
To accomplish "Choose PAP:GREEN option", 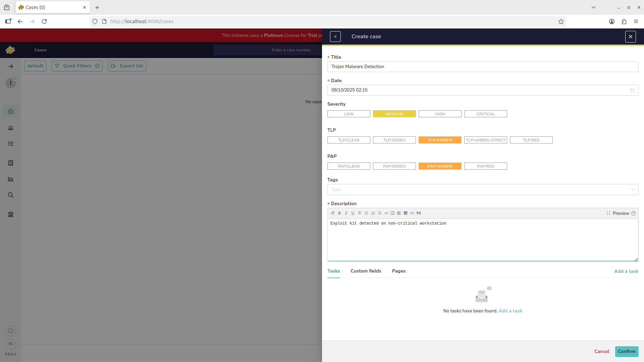I will coord(394,166).
